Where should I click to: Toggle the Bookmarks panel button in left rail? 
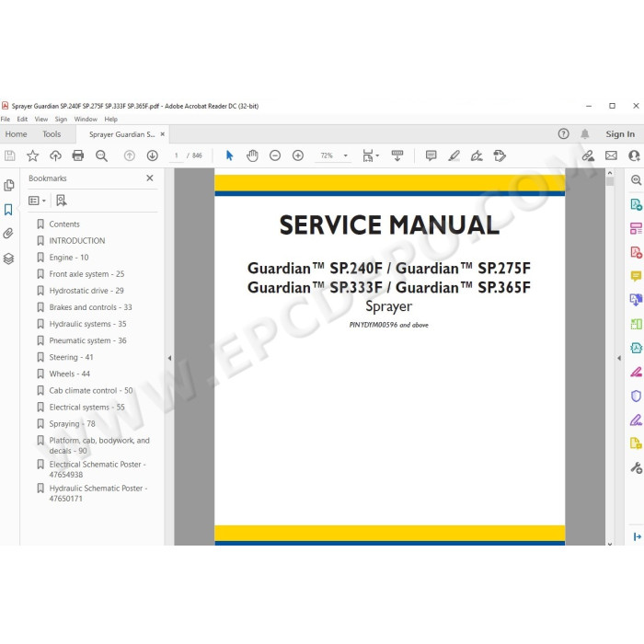point(8,210)
